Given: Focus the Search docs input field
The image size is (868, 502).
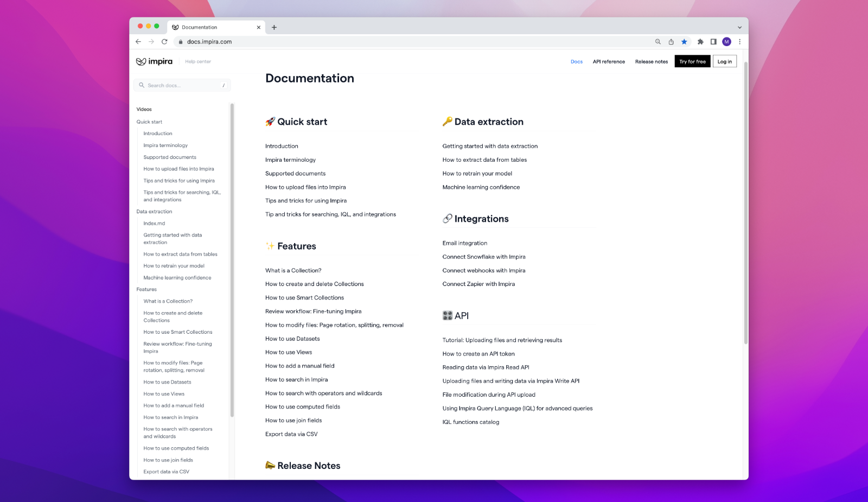Looking at the screenshot, I should 182,85.
